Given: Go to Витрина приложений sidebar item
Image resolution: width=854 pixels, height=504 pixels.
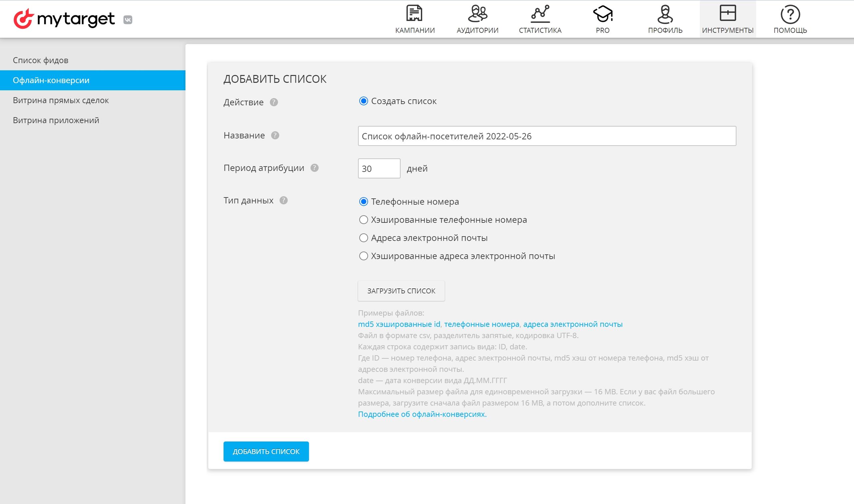Looking at the screenshot, I should click(x=56, y=120).
